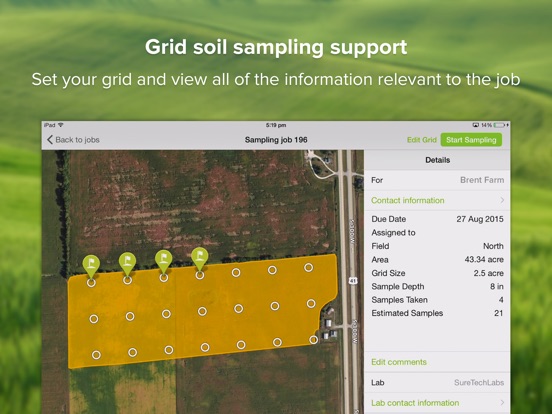
Task: Click the Lab SureTechLabs row
Action: pyautogui.click(x=437, y=383)
